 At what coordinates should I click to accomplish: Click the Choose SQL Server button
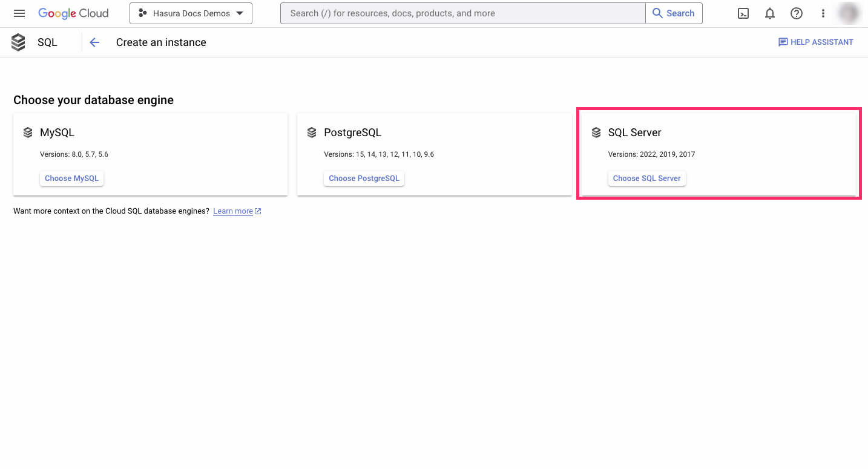pos(646,179)
